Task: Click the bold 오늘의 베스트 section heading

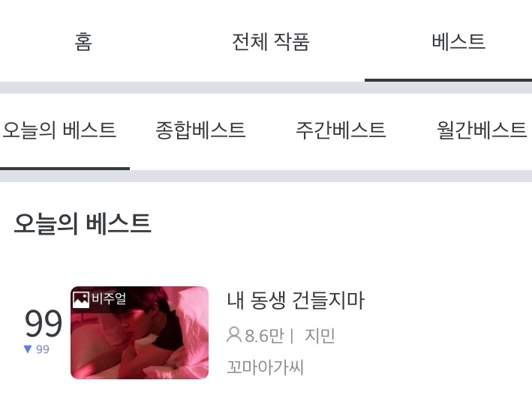Action: point(83,224)
